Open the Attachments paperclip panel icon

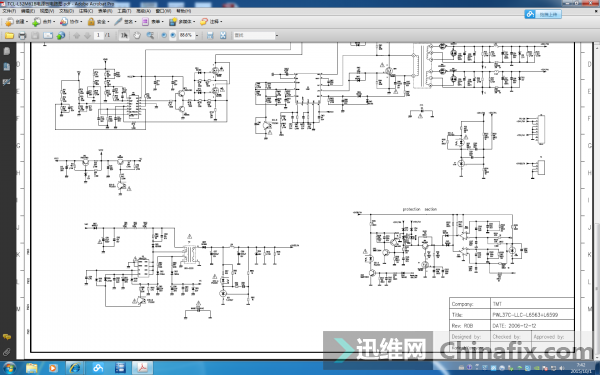pos(7,352)
